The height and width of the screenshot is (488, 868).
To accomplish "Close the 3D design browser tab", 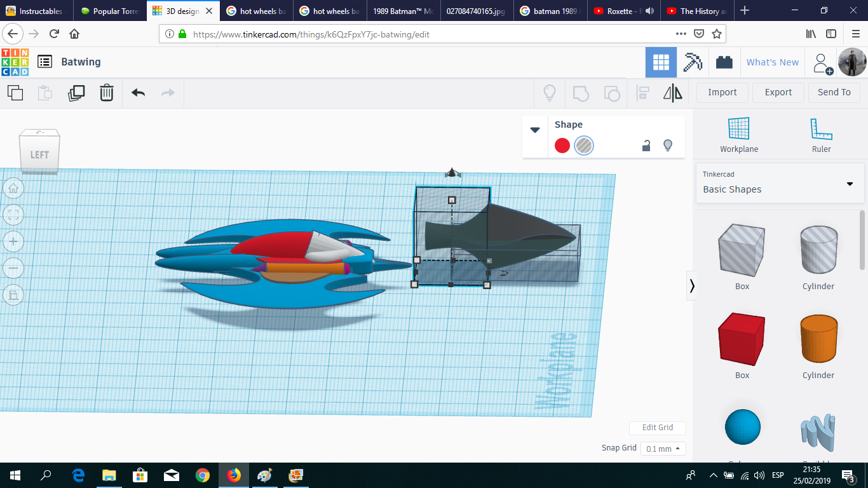I will [209, 11].
